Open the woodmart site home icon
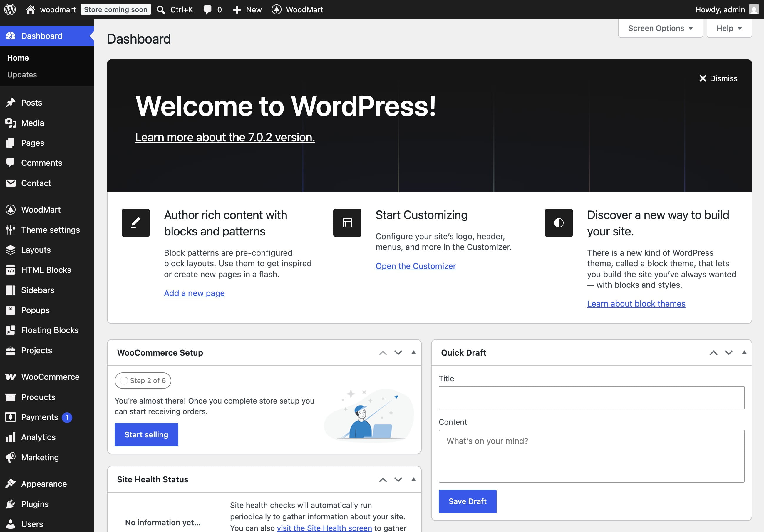764x532 pixels. pos(30,9)
